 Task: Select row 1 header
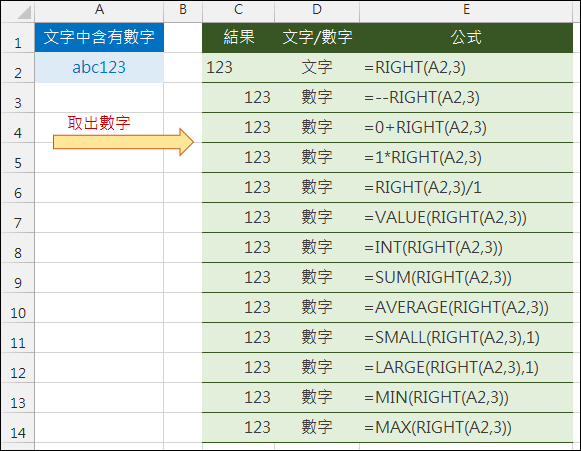tap(17, 38)
